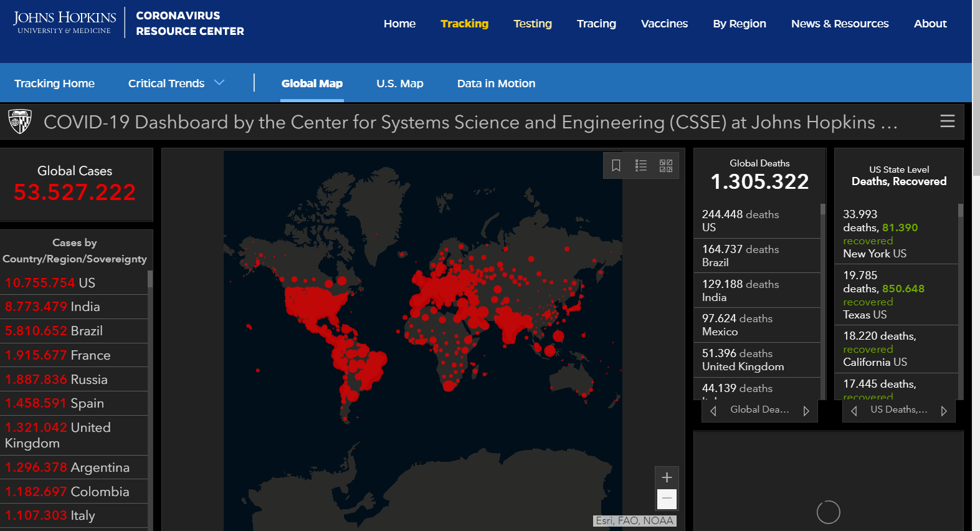
Task: Show the map legend list icon
Action: point(641,166)
